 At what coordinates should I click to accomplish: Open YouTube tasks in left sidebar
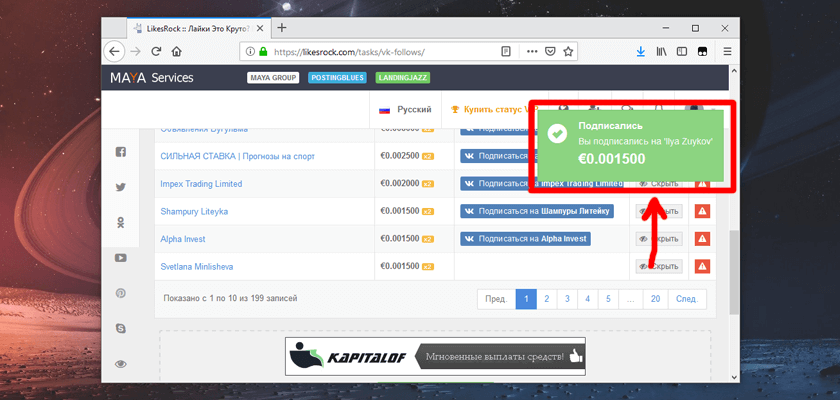pos(121,258)
